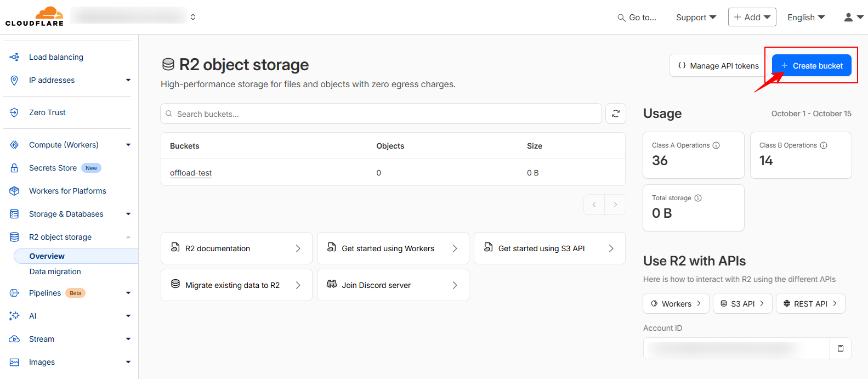
Task: Open the account switcher selector
Action: (x=193, y=17)
